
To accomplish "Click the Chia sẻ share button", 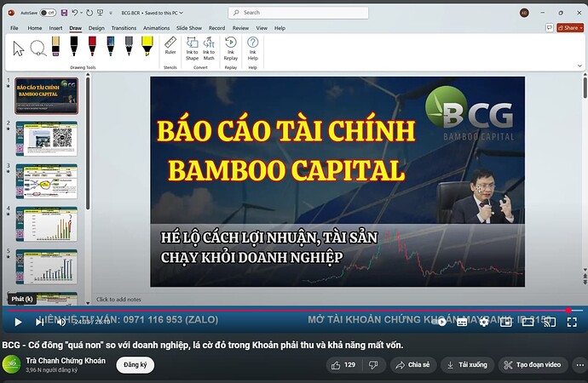I will (412, 364).
